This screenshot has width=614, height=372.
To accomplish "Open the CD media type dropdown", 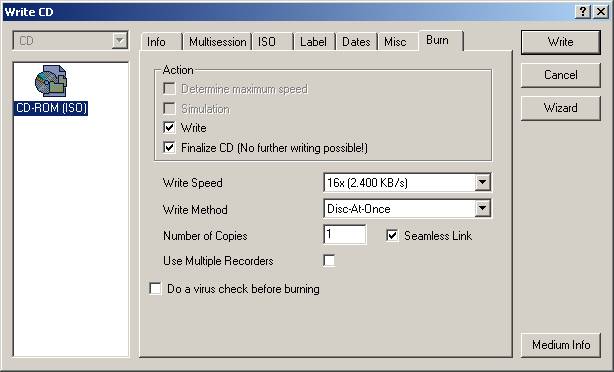I will 119,41.
